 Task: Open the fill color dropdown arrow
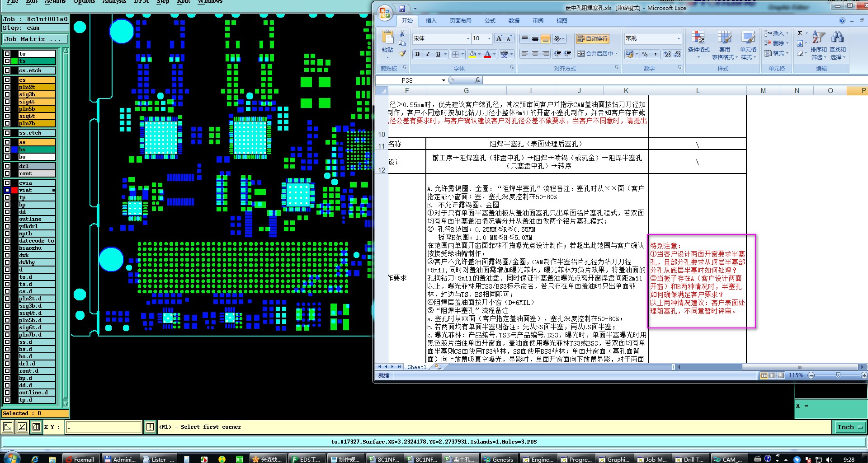(479, 54)
